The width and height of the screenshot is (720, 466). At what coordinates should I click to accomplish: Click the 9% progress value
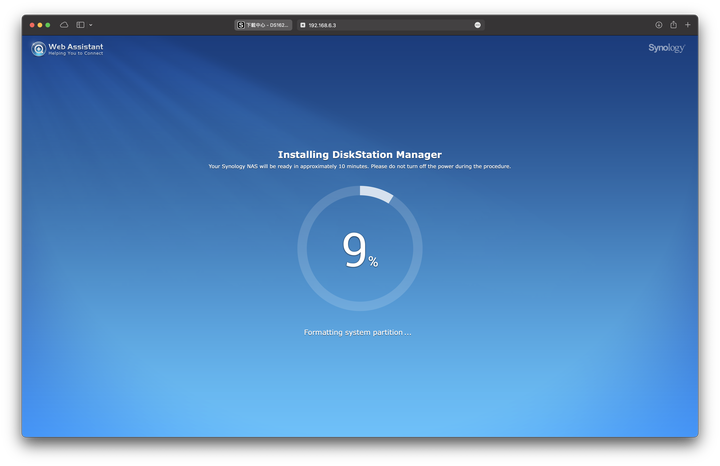coord(360,249)
